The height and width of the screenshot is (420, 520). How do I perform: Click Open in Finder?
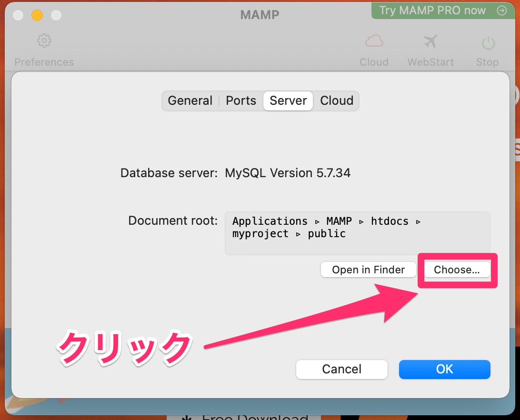[x=368, y=270]
